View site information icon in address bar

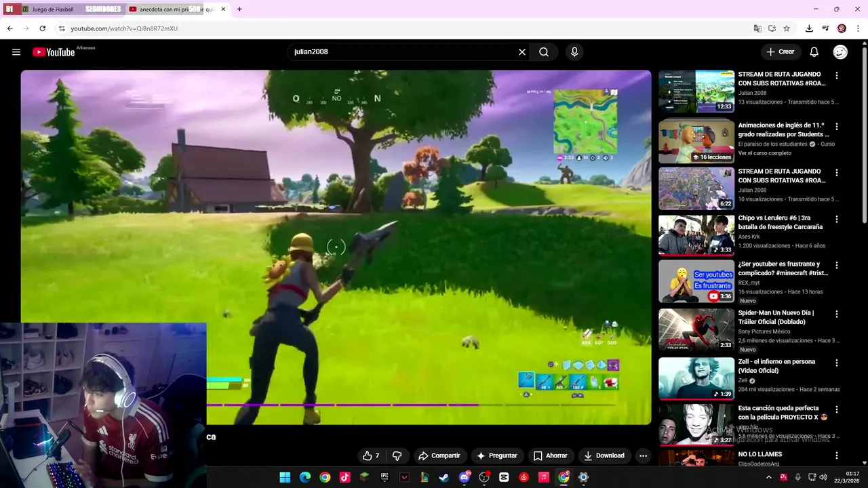coord(62,28)
